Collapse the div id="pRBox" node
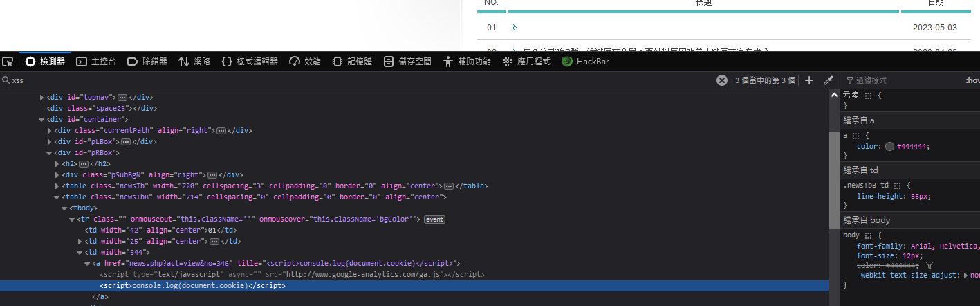The height and width of the screenshot is (306, 980). pyautogui.click(x=49, y=153)
